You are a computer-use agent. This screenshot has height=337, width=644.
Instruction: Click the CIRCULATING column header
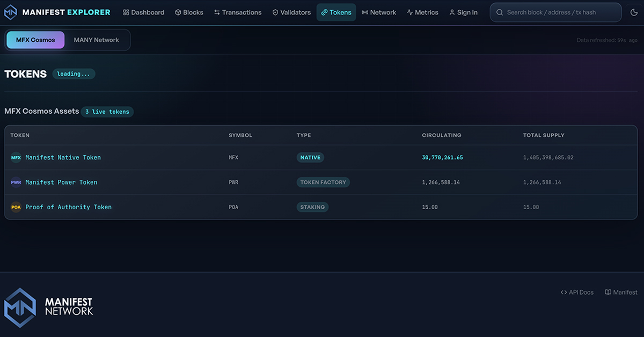(442, 135)
